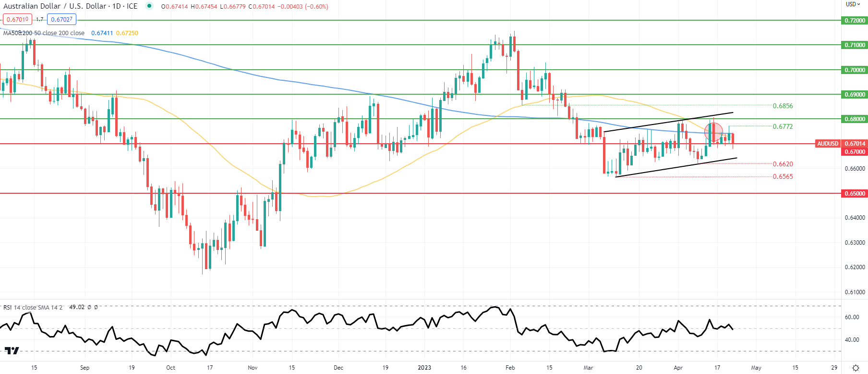The image size is (868, 374).
Task: Click the 0.6620 red level annotation
Action: click(x=783, y=164)
